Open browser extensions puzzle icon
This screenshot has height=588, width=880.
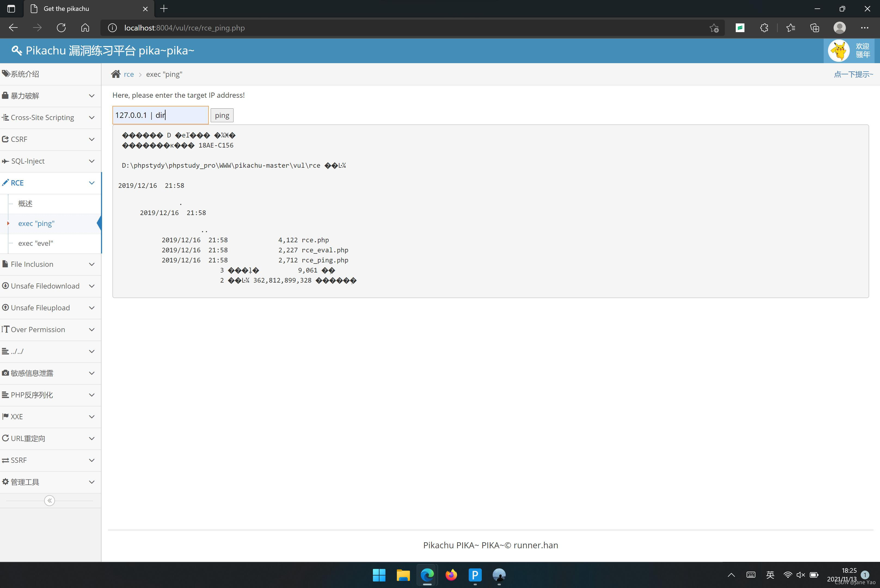[764, 28]
